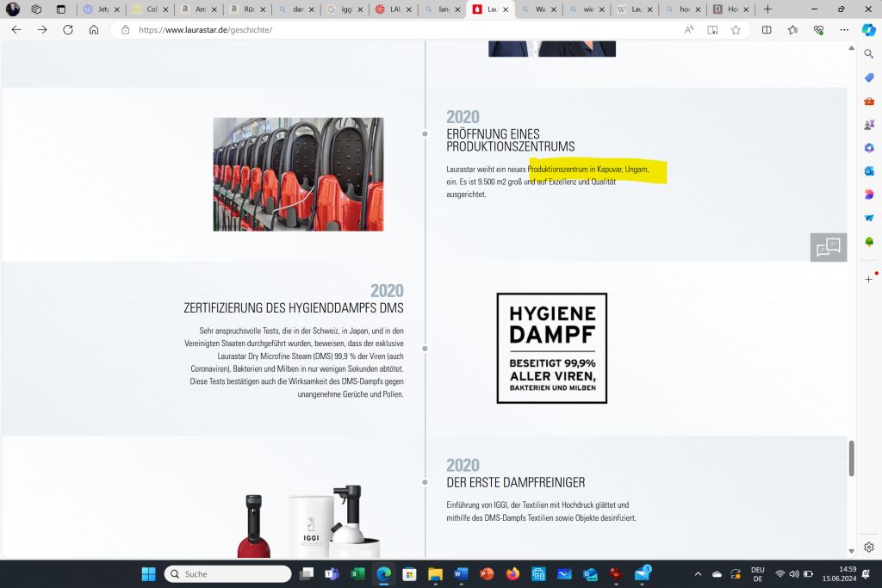Image resolution: width=882 pixels, height=588 pixels.
Task: Switch to the Amazon tab
Action: 197,9
